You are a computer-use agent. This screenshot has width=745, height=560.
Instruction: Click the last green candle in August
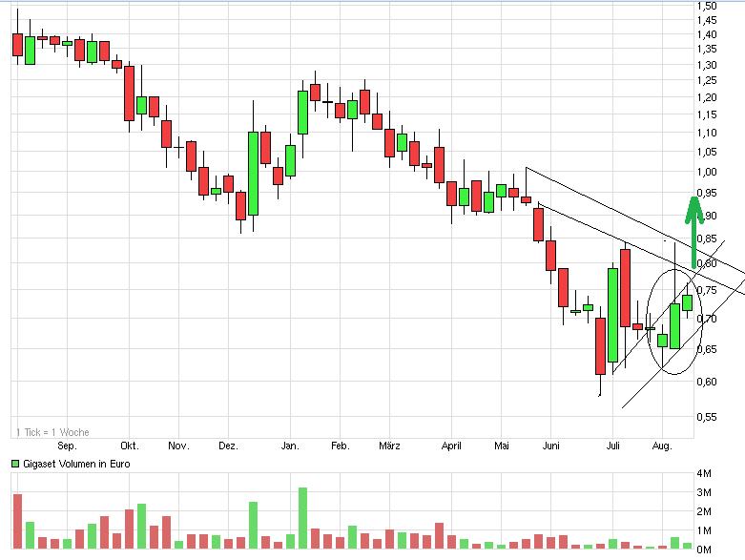687,303
